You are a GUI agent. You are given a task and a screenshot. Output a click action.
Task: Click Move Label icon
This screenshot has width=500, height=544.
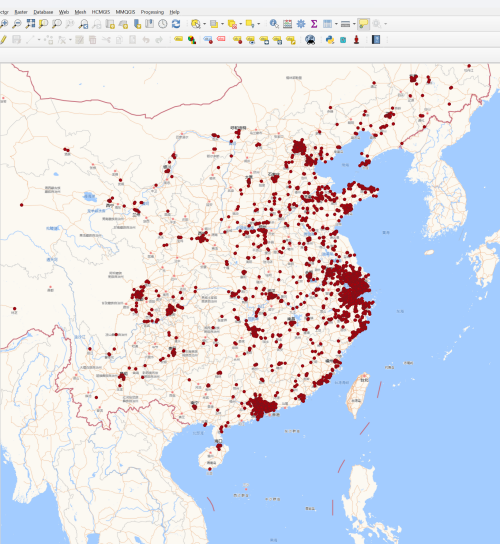point(264,40)
